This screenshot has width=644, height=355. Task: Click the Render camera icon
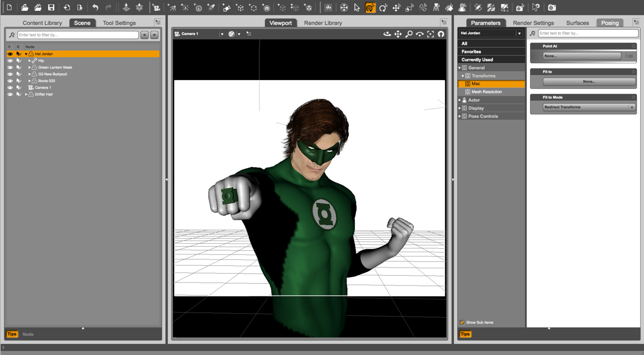coord(552,7)
